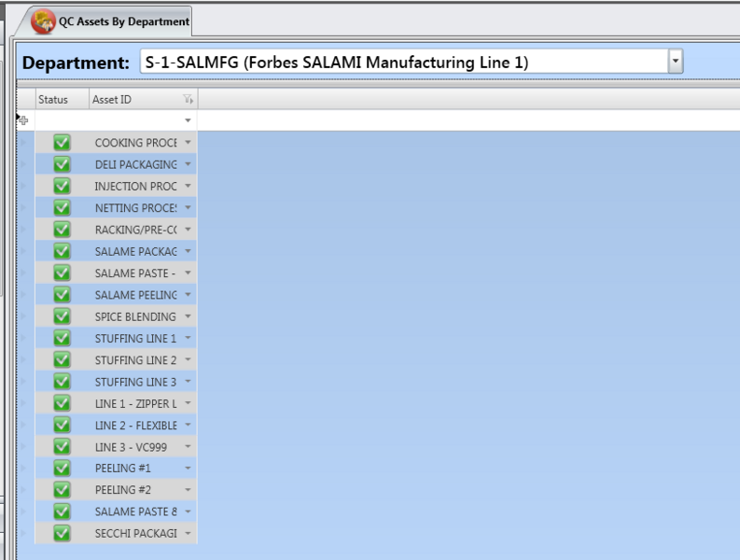Click the INJECTION PROC status check icon

pos(62,186)
